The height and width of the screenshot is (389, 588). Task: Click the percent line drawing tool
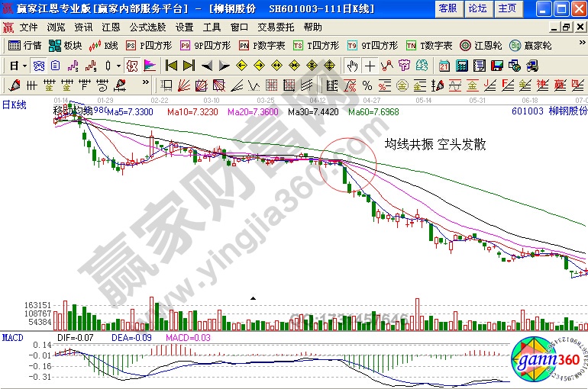(x=367, y=84)
